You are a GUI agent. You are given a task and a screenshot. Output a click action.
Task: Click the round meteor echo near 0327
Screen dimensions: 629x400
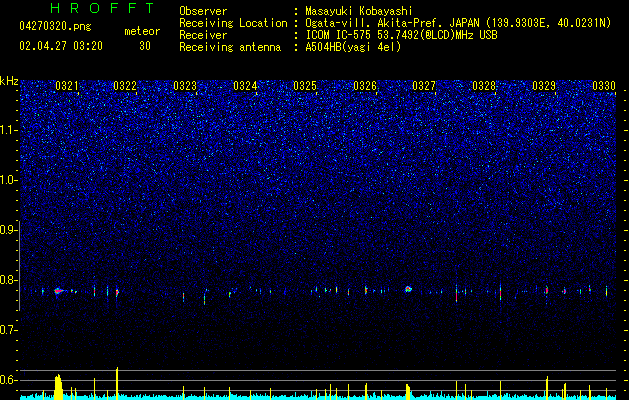(408, 289)
